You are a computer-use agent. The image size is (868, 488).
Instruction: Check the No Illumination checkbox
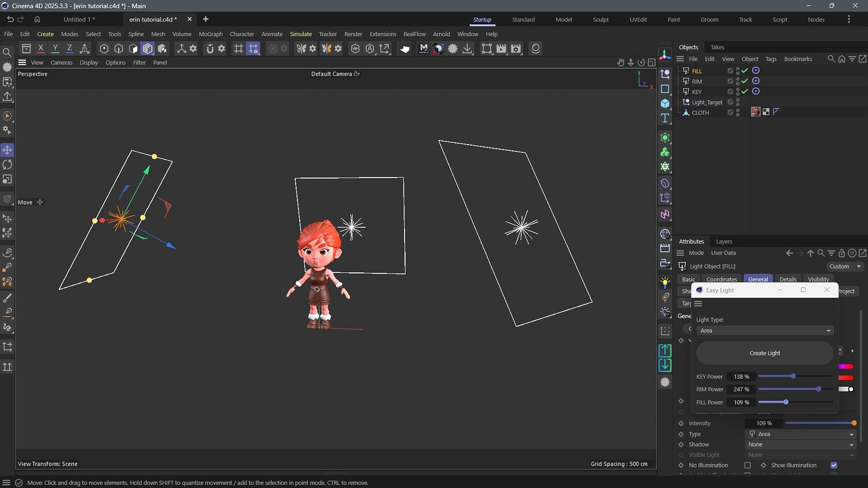[748, 465]
